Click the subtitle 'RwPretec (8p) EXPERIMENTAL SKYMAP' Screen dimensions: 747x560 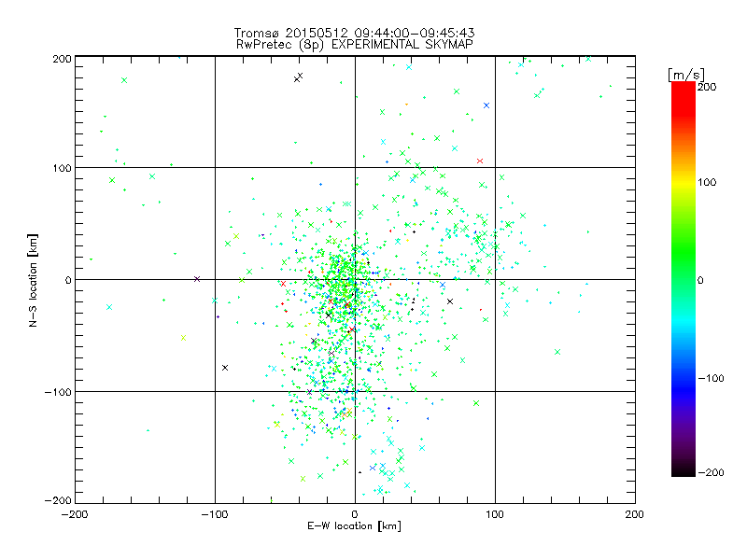coord(355,45)
